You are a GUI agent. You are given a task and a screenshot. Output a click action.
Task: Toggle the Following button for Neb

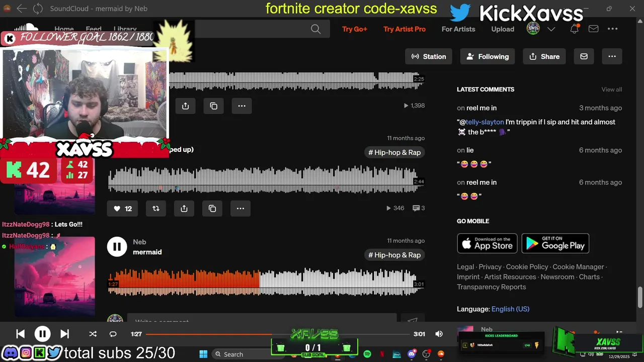tap(488, 56)
